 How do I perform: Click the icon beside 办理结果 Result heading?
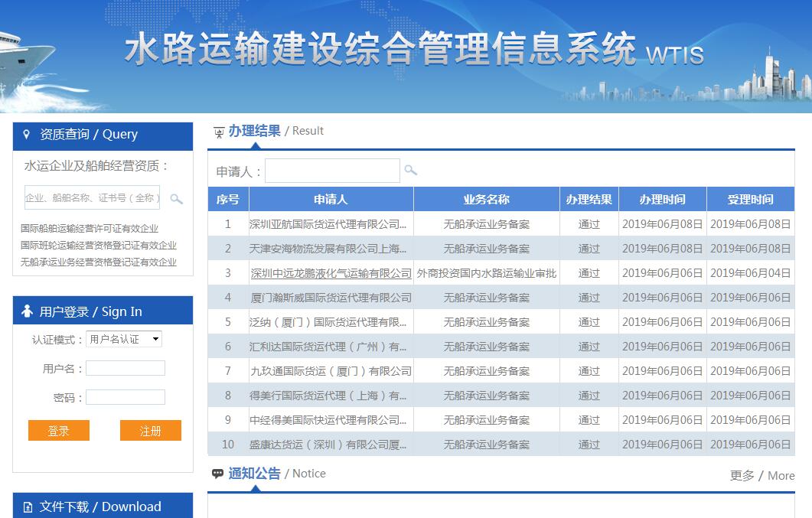219,132
